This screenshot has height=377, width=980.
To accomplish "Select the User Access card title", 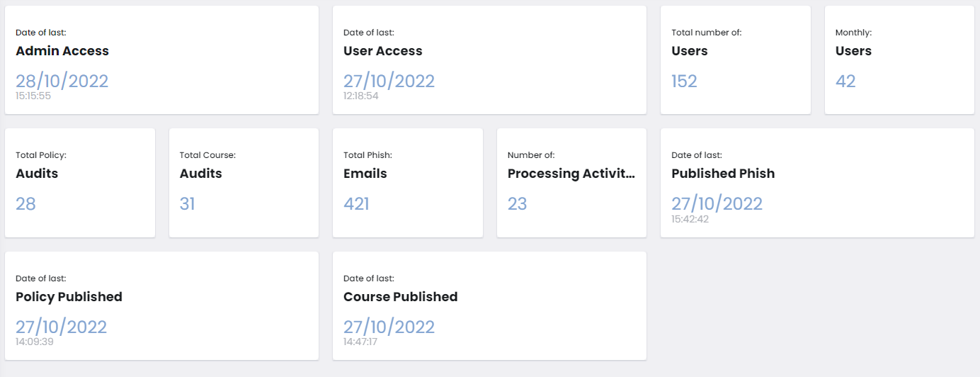I will coord(383,51).
